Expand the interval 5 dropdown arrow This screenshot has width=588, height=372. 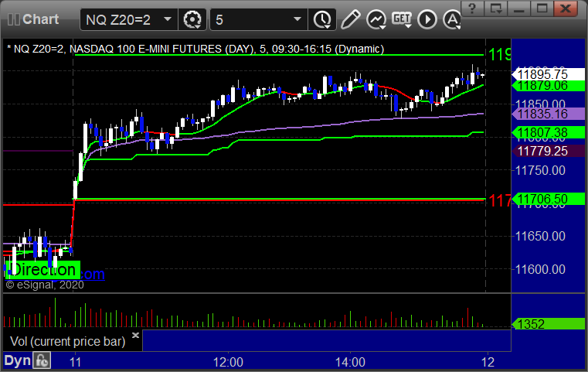click(x=297, y=19)
